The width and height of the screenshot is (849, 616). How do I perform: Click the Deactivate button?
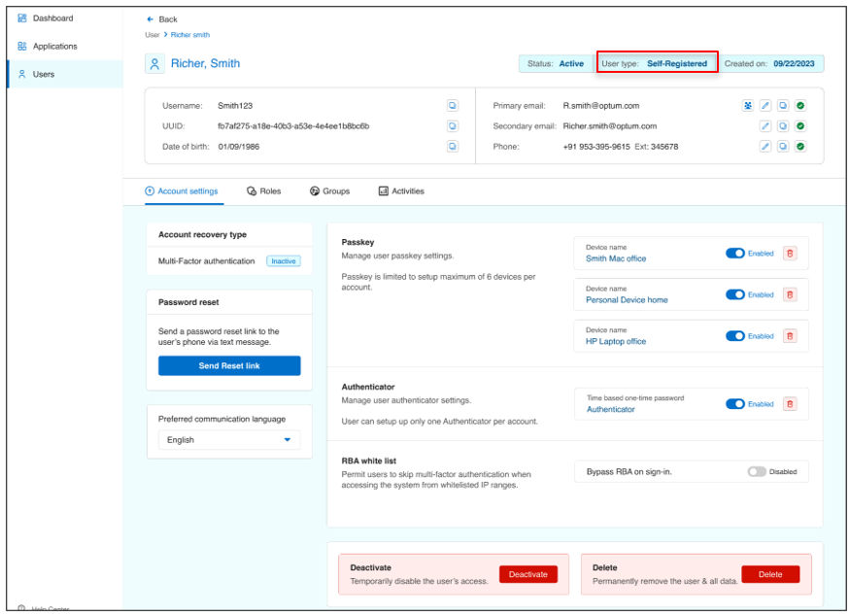point(528,574)
